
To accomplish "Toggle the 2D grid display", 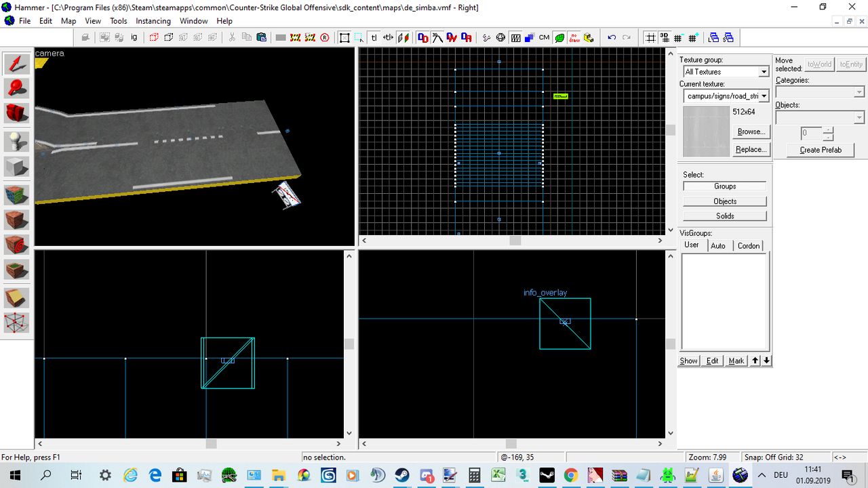I will pos(650,38).
